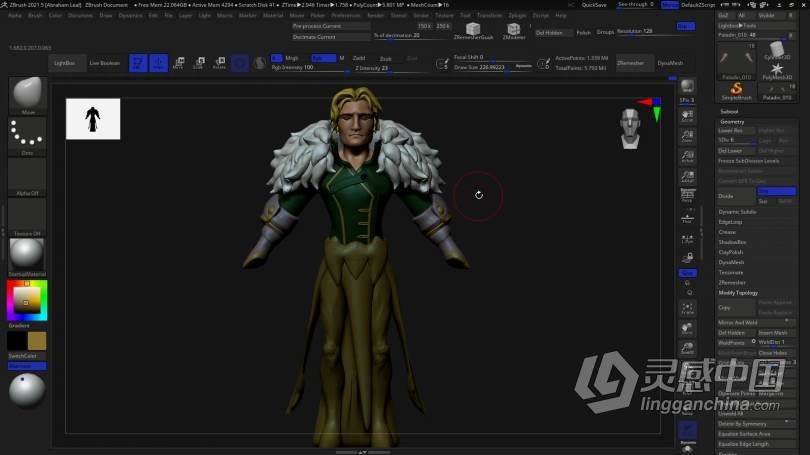The image size is (810, 455).
Task: Click the Pre-process Current button
Action: tap(331, 26)
